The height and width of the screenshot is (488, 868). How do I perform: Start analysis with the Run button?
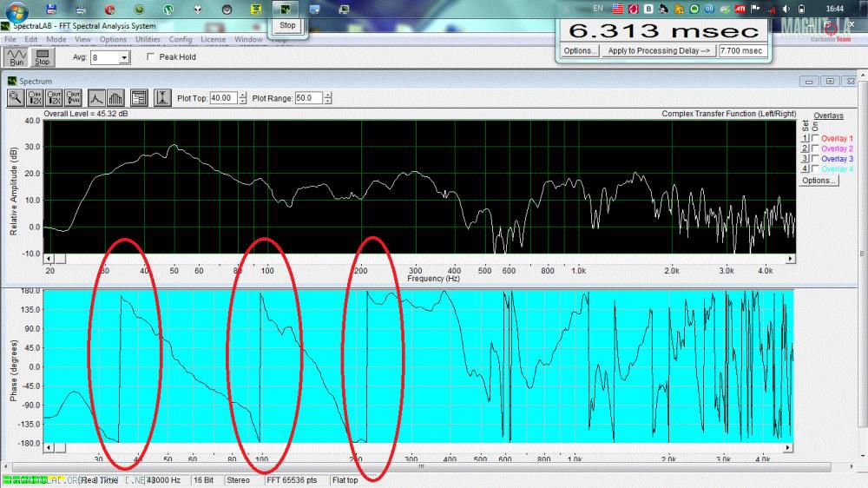(16, 57)
